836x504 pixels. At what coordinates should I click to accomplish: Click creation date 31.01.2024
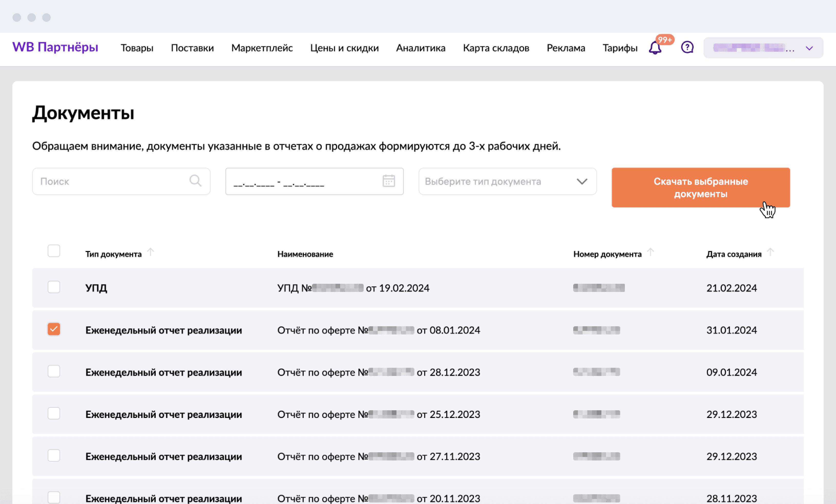(732, 330)
